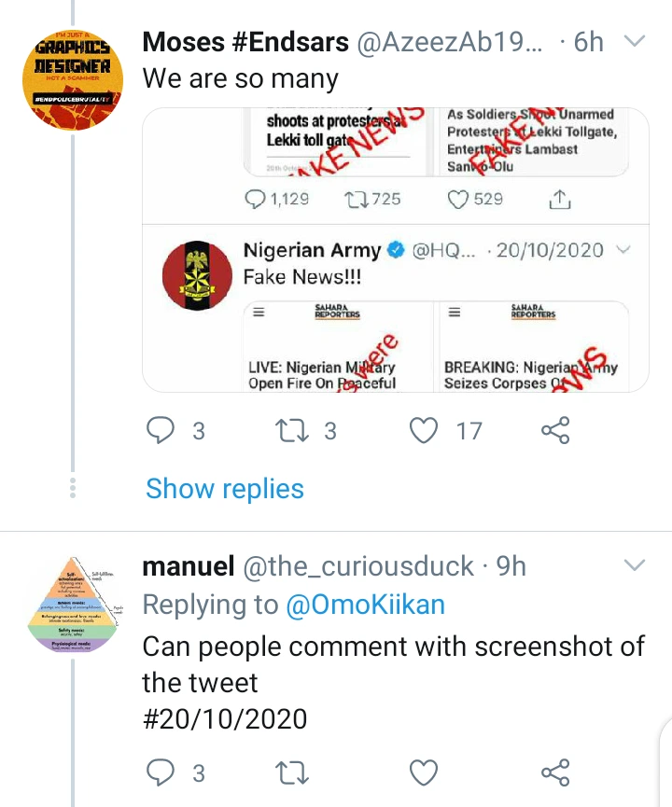View LIVE Nigerian Military Sahara Reporters image
The height and width of the screenshot is (807, 672).
tap(336, 345)
